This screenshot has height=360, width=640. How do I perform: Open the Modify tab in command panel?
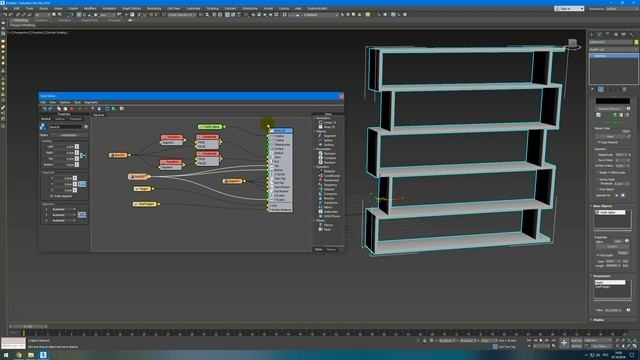click(x=600, y=35)
